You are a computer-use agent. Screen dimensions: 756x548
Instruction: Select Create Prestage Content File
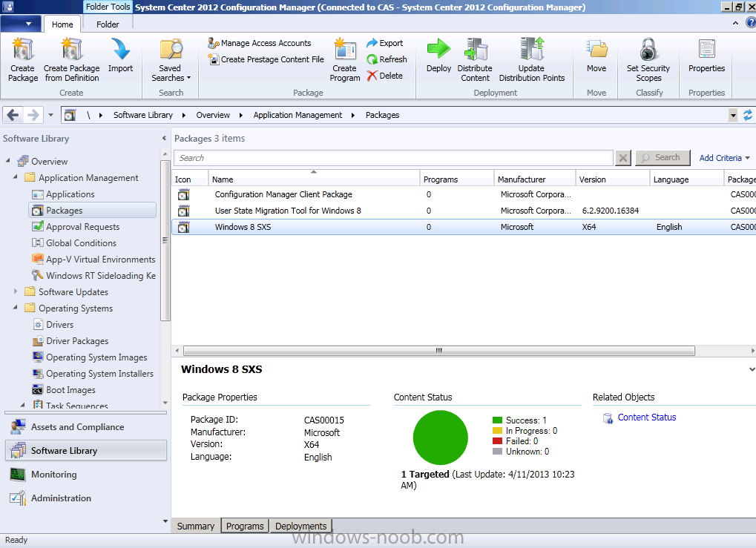266,59
